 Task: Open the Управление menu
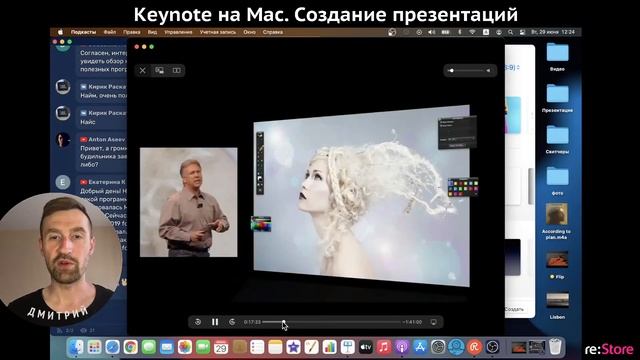178,32
